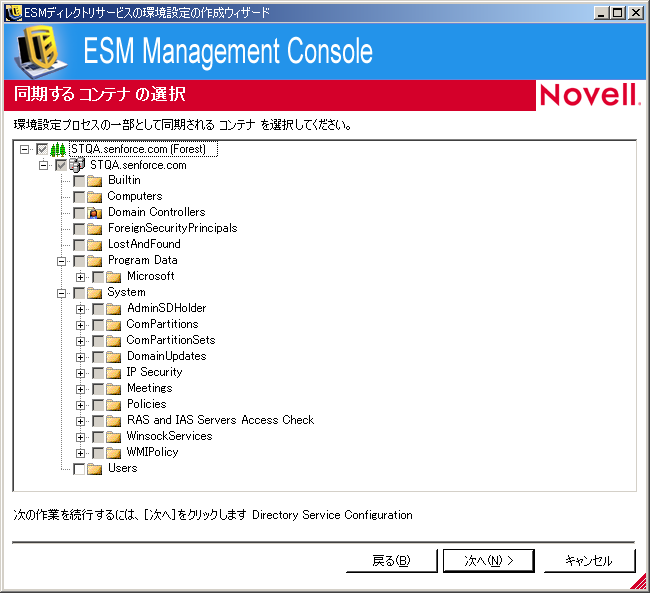Check the Program Data checkbox
This screenshot has height=593, width=650.
click(79, 261)
